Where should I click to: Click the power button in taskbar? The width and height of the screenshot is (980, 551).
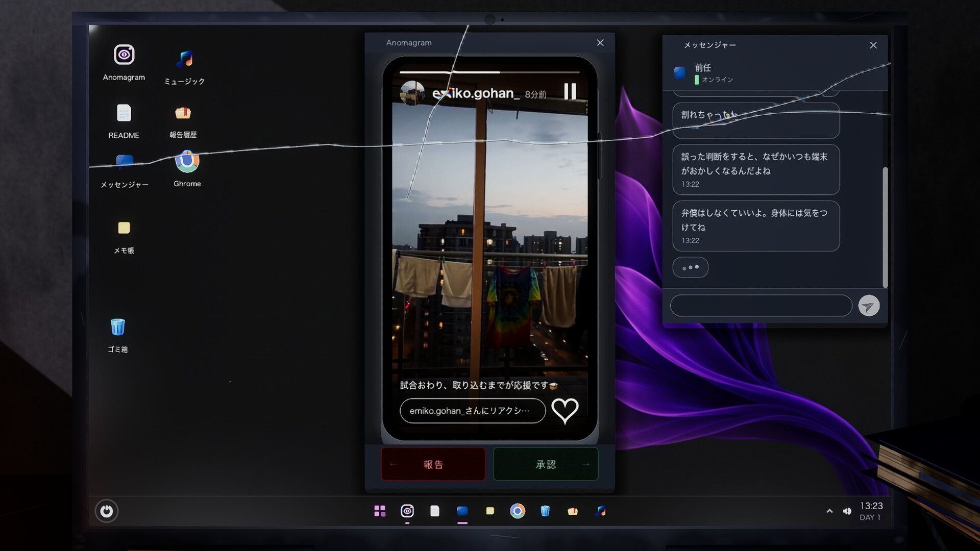pos(107,511)
